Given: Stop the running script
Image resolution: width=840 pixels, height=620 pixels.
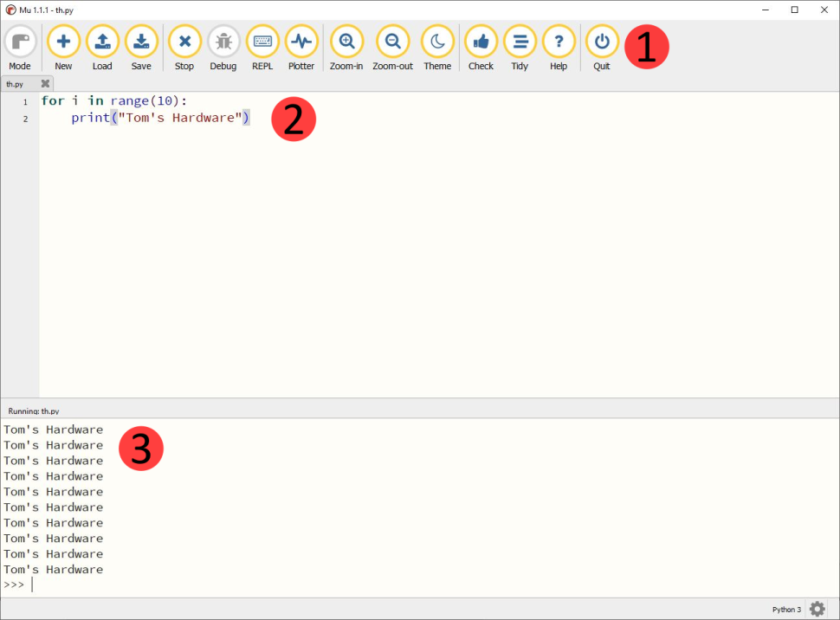Looking at the screenshot, I should coord(184,48).
